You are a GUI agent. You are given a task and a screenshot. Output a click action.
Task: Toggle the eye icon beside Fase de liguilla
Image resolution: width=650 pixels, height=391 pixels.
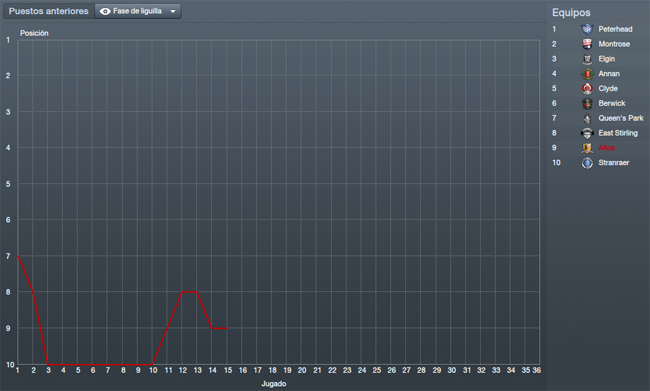pyautogui.click(x=105, y=11)
